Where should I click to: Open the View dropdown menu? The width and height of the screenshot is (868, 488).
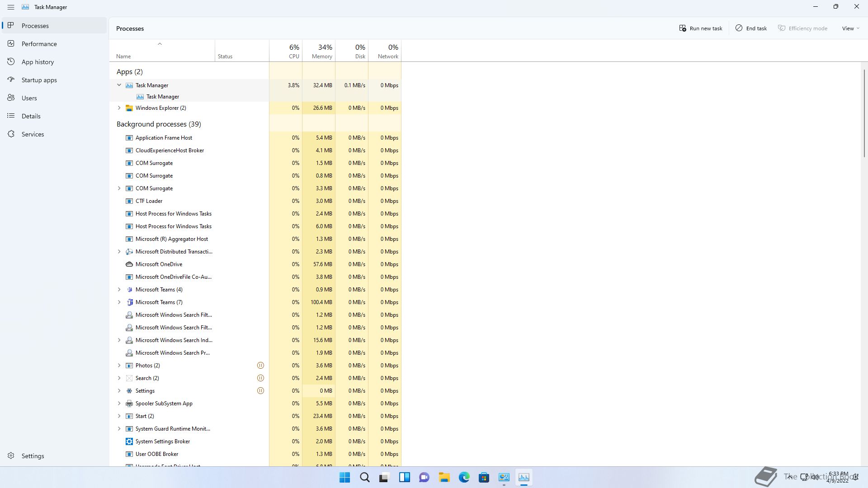click(x=850, y=28)
